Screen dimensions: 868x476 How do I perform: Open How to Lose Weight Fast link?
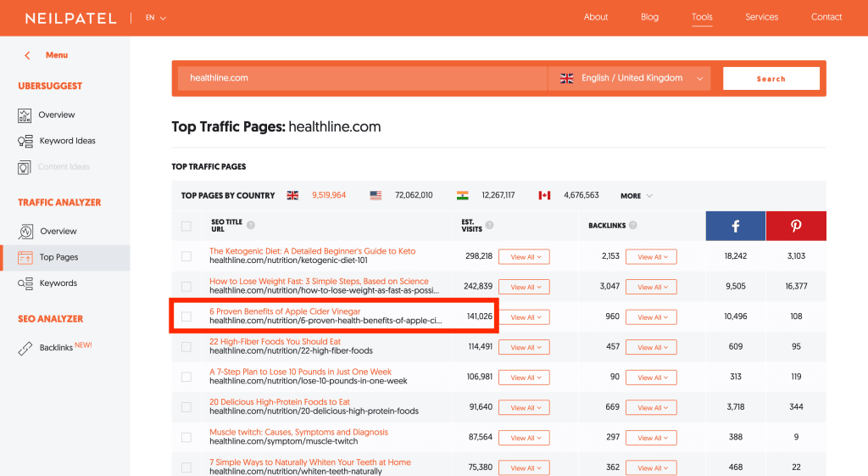pyautogui.click(x=319, y=282)
